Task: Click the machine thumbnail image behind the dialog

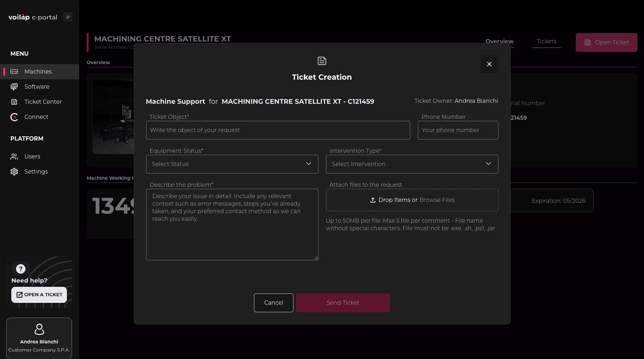Action: tap(113, 117)
